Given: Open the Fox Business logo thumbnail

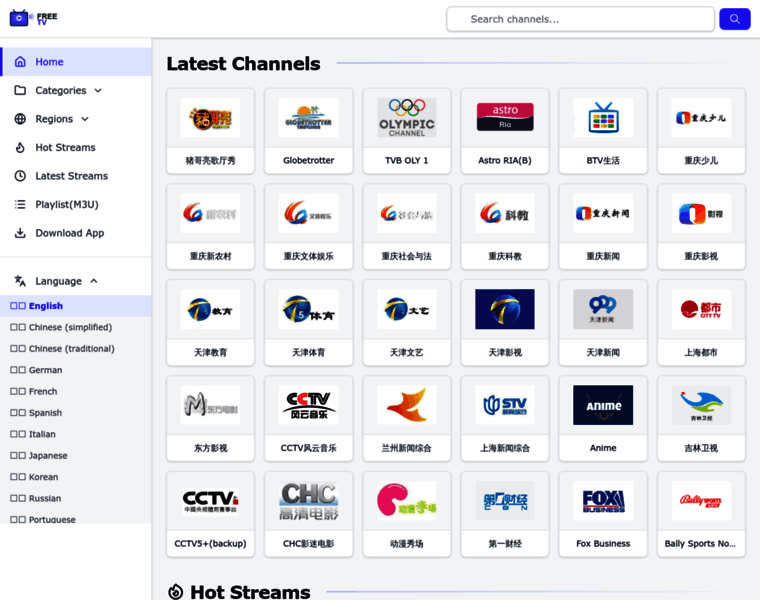Looking at the screenshot, I should coord(603,501).
